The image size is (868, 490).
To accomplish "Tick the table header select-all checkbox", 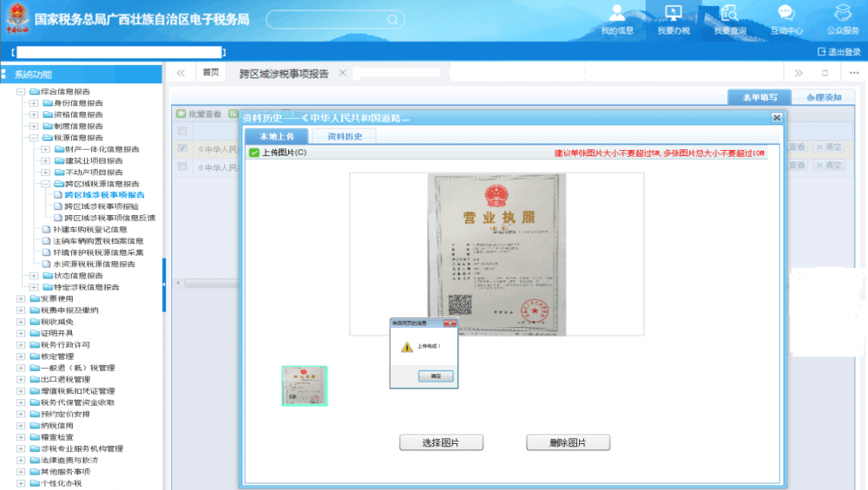I will (182, 131).
